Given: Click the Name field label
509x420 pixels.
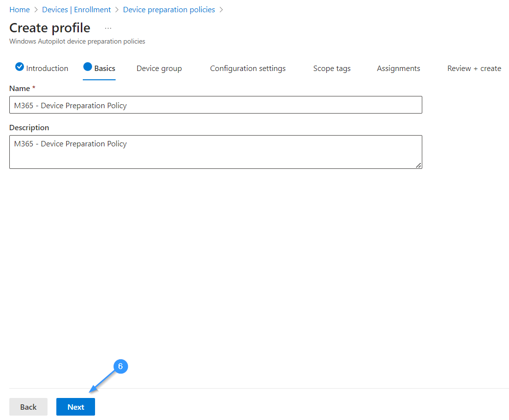Looking at the screenshot, I should click(20, 89).
